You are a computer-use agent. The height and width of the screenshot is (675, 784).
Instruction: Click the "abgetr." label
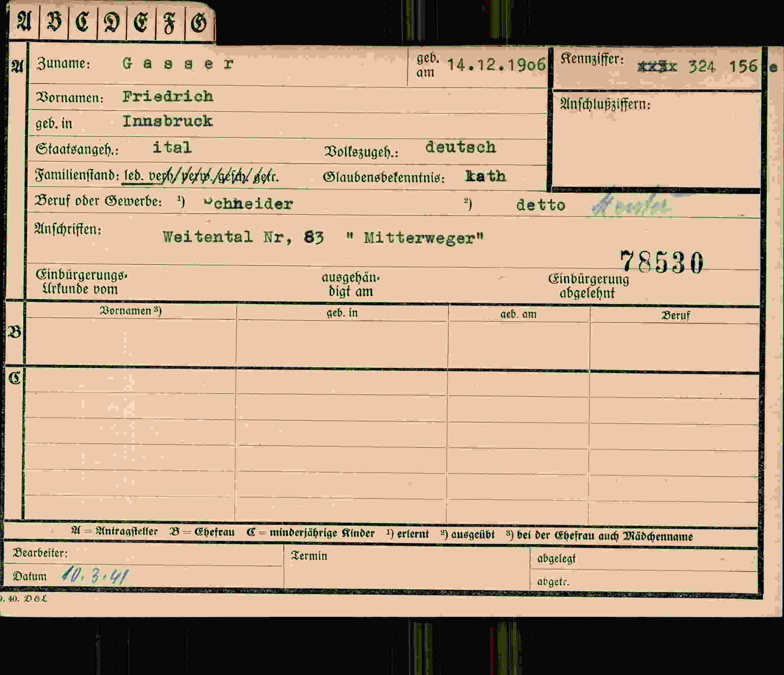(553, 581)
